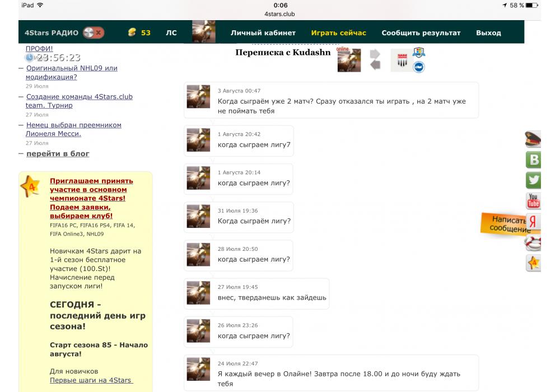This screenshot has height=392, width=560.
Task: Tap the Wi-Fi status icon
Action: coord(40,5)
